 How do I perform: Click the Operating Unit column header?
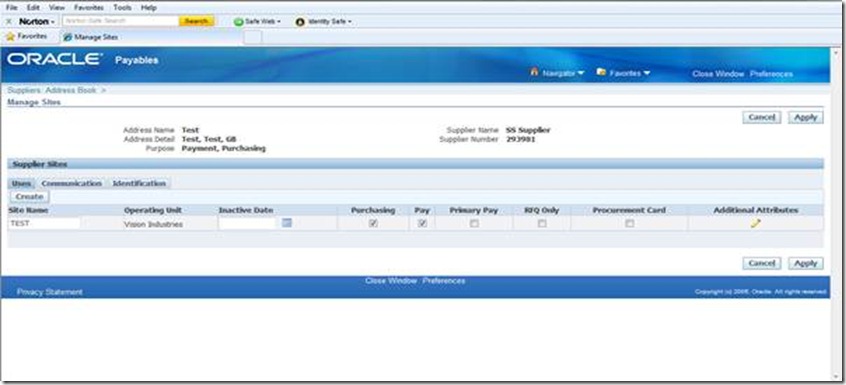pos(153,210)
